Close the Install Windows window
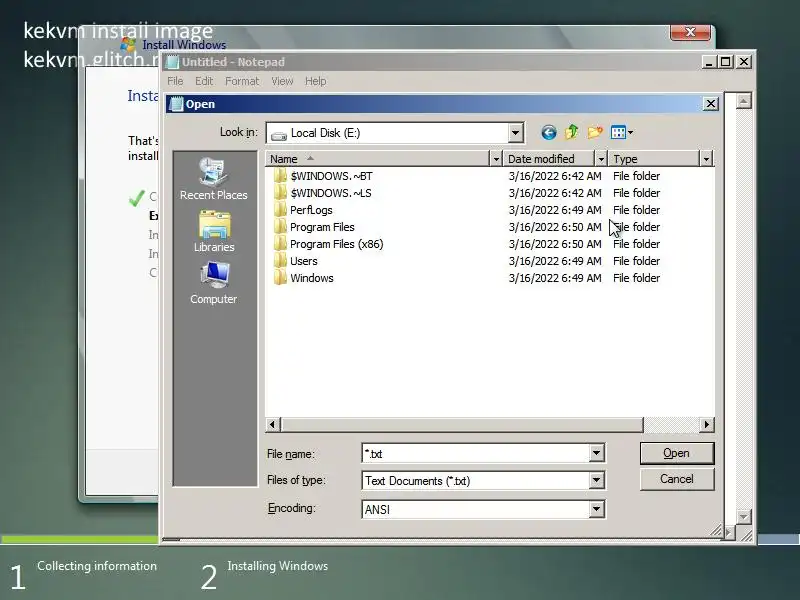This screenshot has width=800, height=600. (690, 32)
